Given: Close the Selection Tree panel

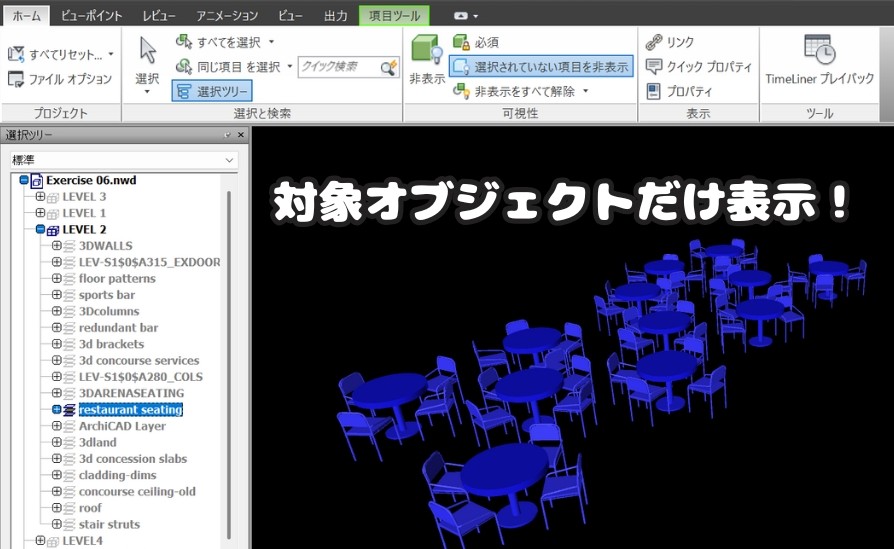Looking at the screenshot, I should [x=241, y=135].
